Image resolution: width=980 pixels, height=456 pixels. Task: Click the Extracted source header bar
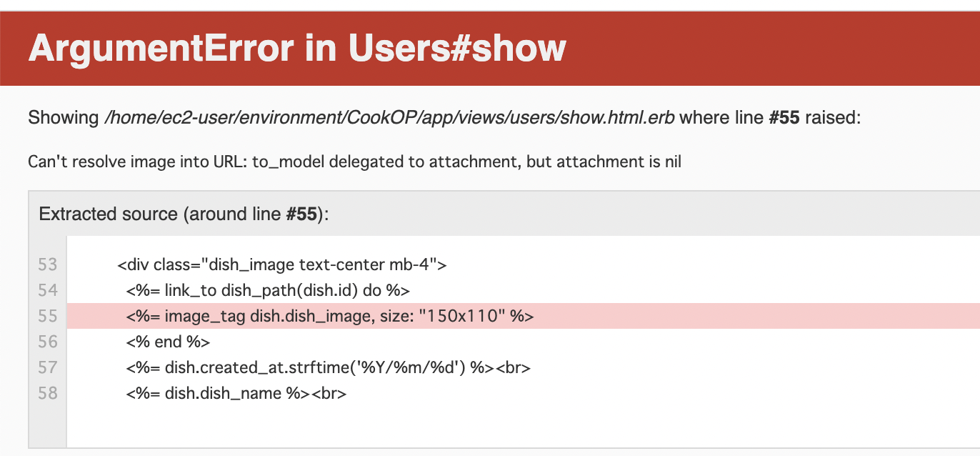(504, 214)
